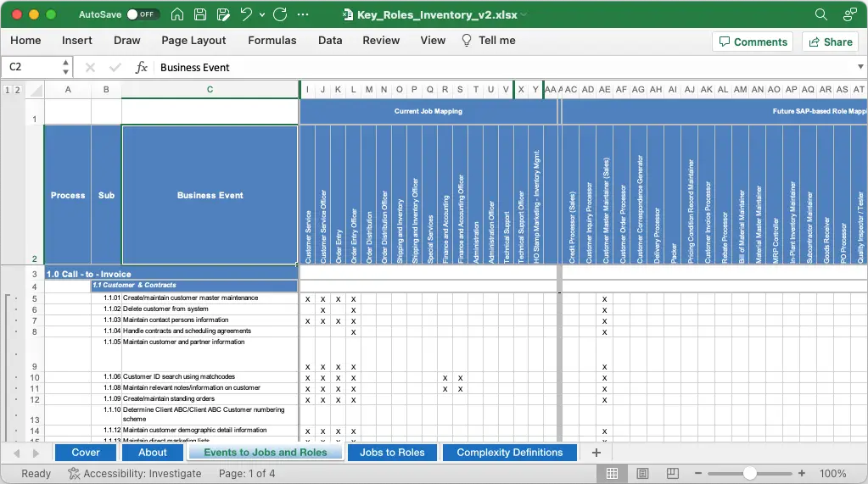Screen dimensions: 868x484
Task: Save the workbook with the floppy disk icon
Action: coord(200,14)
